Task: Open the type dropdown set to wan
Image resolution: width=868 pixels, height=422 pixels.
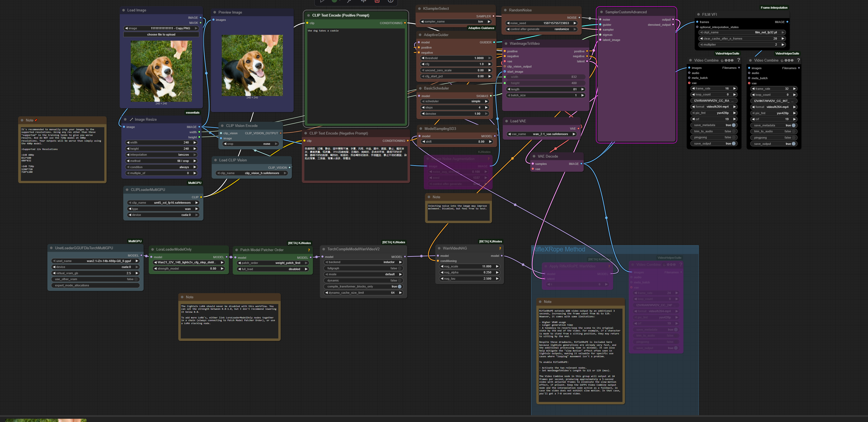Action: (163, 209)
